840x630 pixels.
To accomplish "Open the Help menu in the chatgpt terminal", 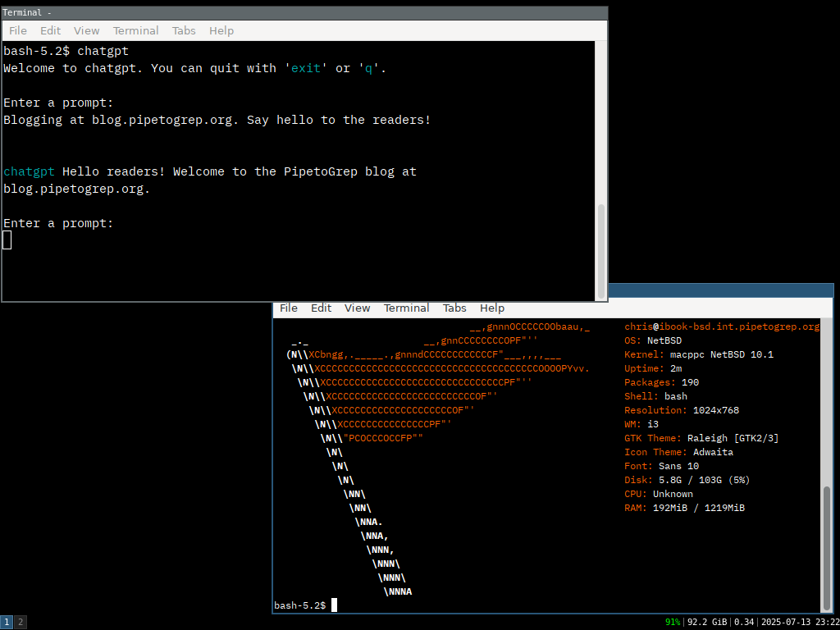I will point(221,30).
